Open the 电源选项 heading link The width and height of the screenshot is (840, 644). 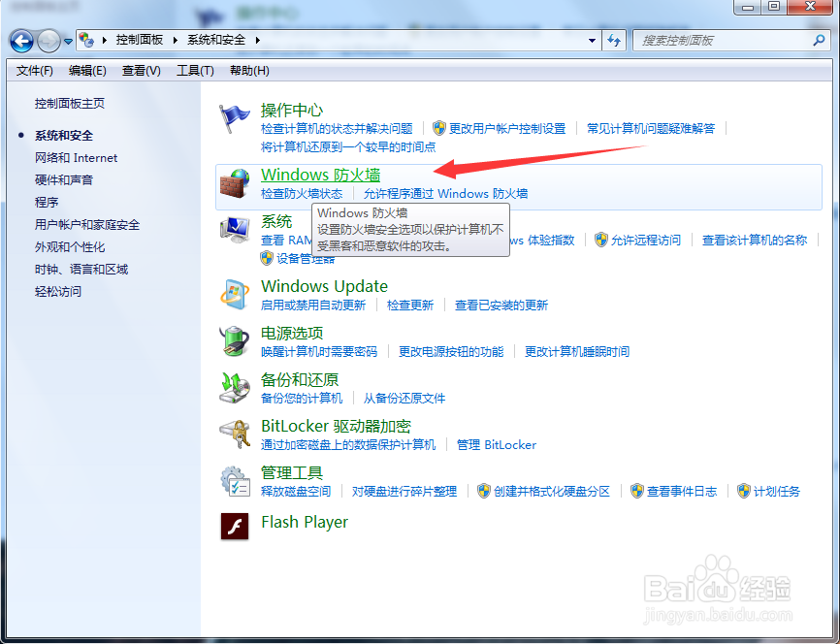click(x=291, y=333)
